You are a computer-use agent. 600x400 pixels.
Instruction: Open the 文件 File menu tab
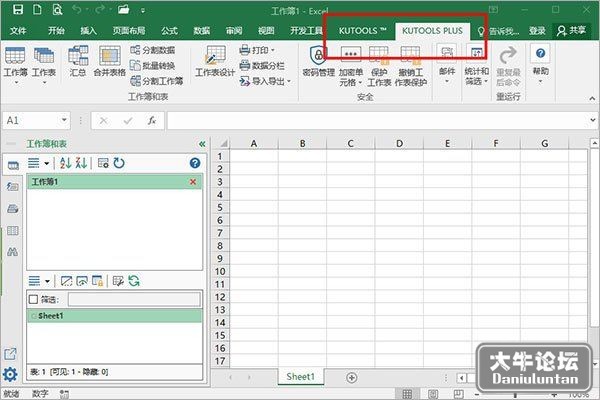[x=18, y=31]
